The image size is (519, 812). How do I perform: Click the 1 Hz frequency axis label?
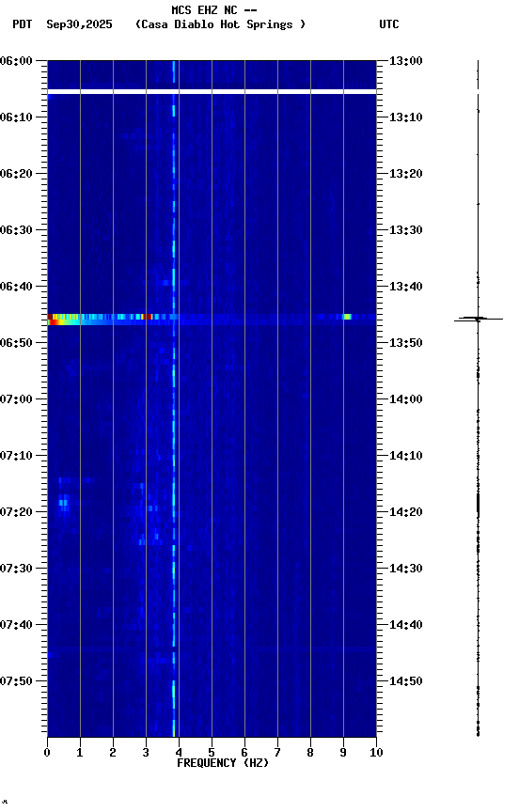[80, 753]
